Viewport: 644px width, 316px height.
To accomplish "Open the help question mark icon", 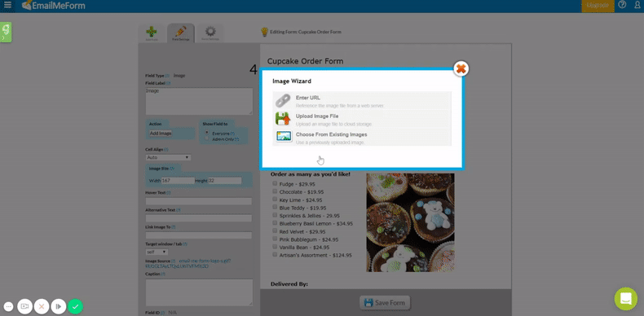I will click(x=623, y=5).
